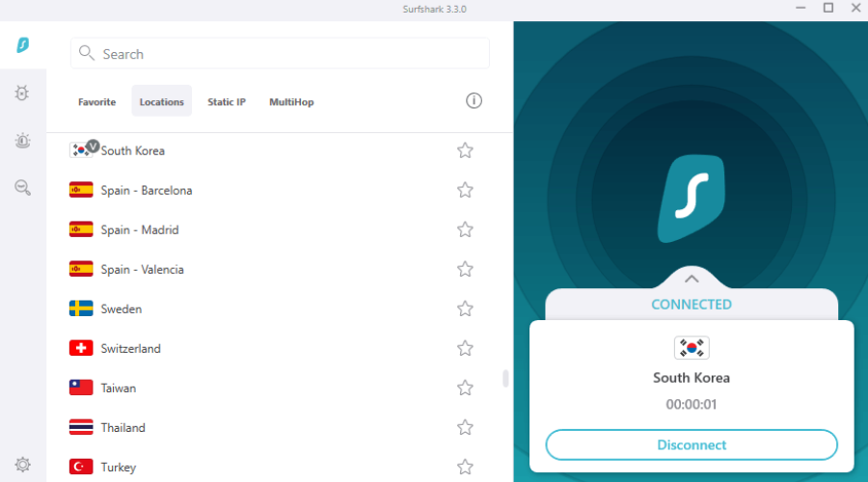
Task: Toggle the favorite star for Spain - Madrid
Action: (465, 229)
